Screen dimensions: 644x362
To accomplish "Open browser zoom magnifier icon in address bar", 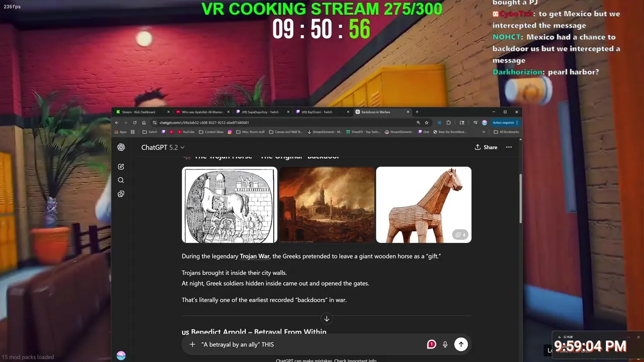I will [418, 123].
